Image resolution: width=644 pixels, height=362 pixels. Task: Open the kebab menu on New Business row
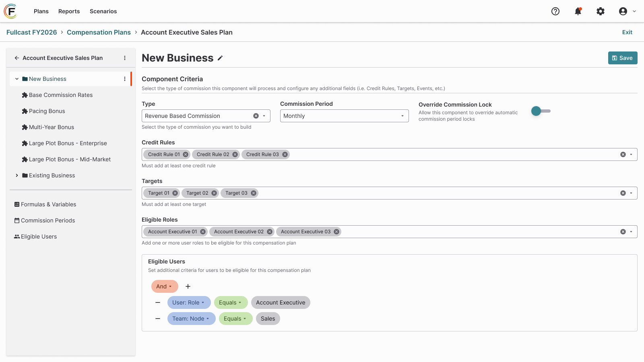click(x=125, y=79)
